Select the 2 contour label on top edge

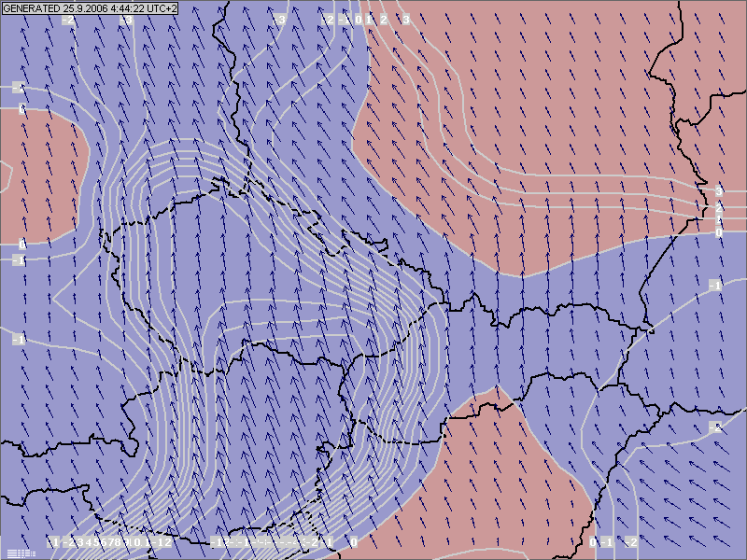point(384,19)
